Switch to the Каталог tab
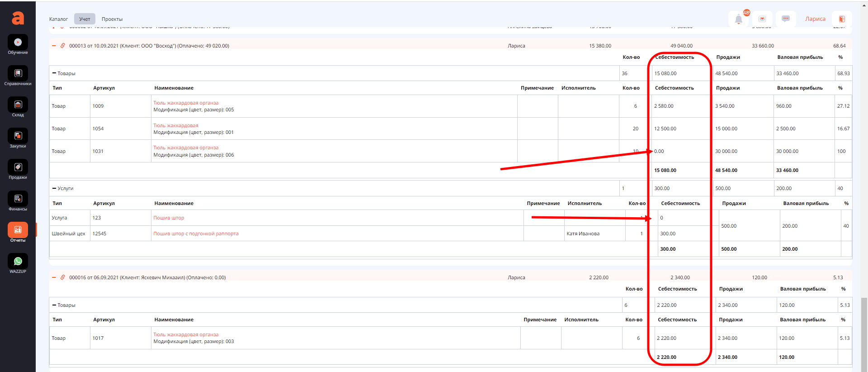 (58, 19)
